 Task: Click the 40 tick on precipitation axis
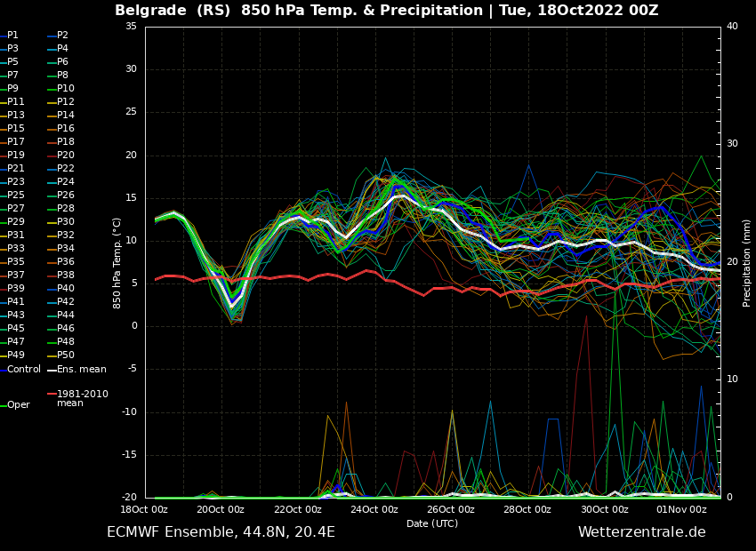point(732,26)
